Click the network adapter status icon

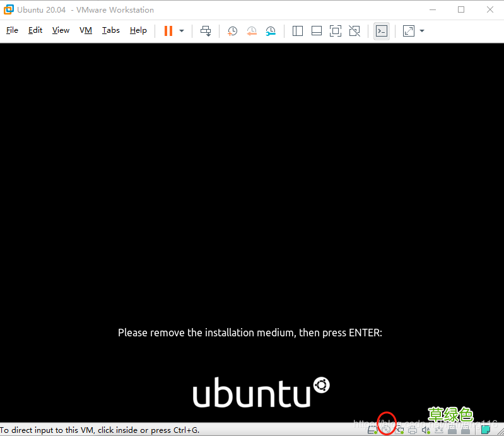coord(399,430)
